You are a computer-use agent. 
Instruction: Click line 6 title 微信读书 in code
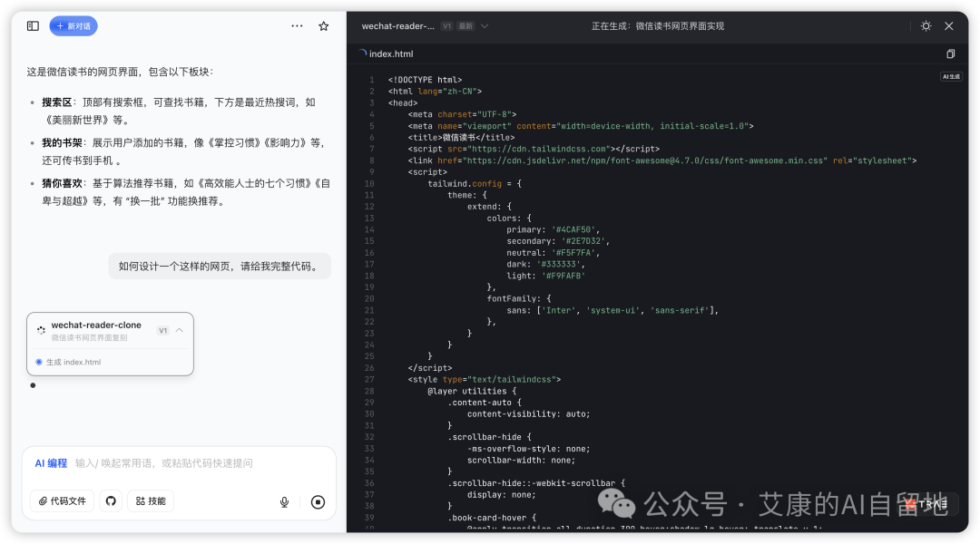tap(458, 138)
